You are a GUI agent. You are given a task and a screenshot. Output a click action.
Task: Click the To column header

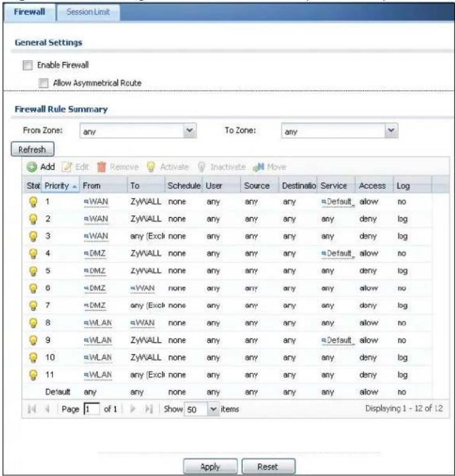(146, 185)
